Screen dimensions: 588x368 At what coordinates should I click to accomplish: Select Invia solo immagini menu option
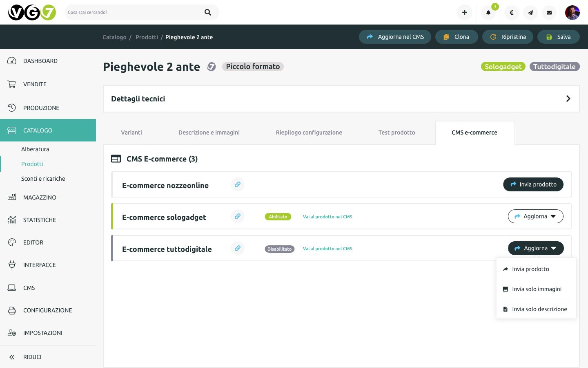tap(536, 289)
